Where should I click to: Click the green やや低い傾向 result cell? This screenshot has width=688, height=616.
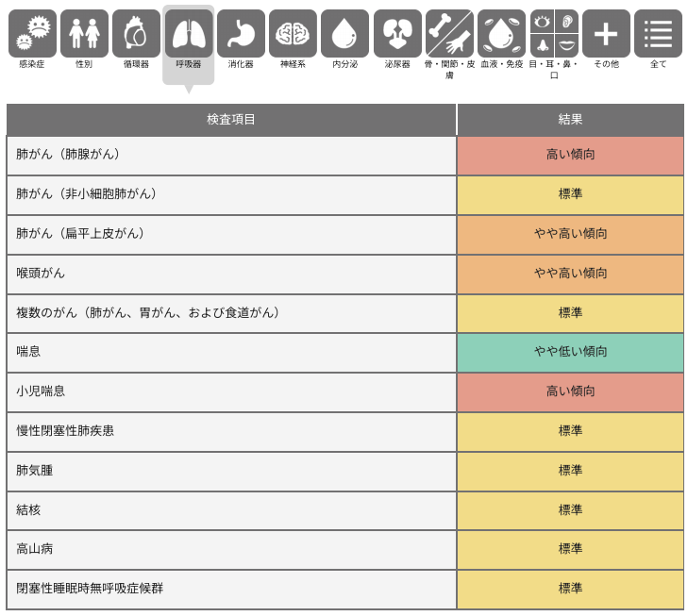coord(570,352)
